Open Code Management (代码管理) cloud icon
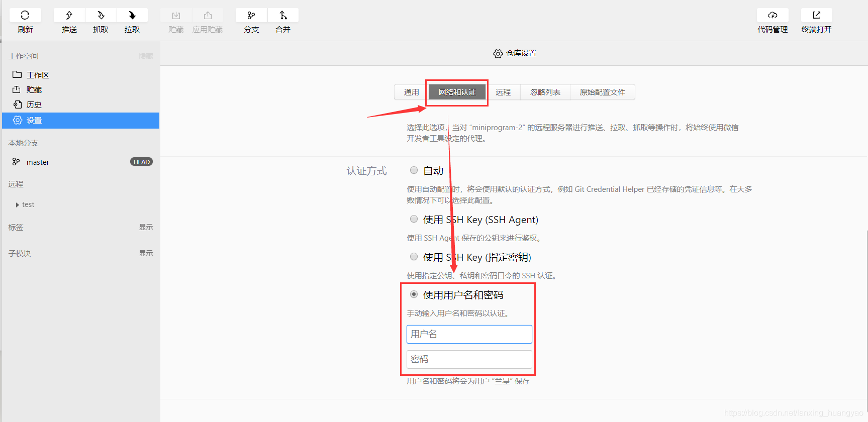 (x=773, y=16)
